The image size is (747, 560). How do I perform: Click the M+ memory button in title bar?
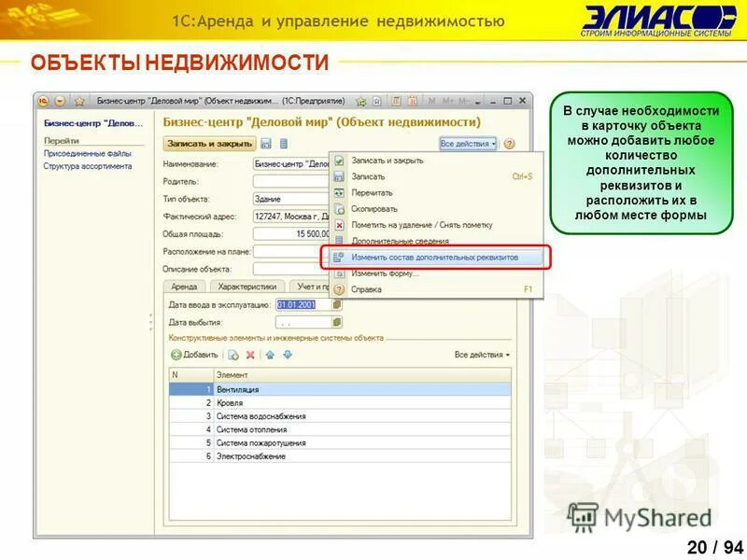448,101
